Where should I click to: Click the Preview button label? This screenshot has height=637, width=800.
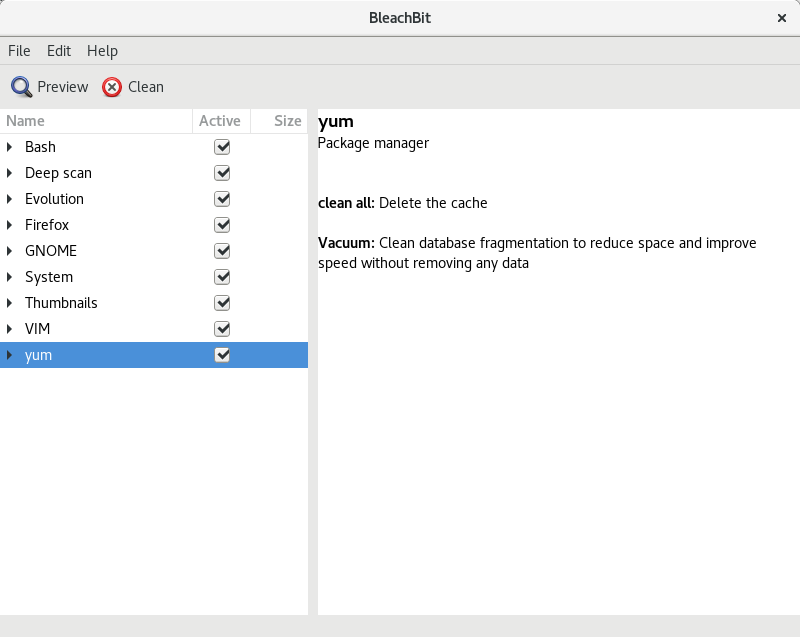[63, 87]
